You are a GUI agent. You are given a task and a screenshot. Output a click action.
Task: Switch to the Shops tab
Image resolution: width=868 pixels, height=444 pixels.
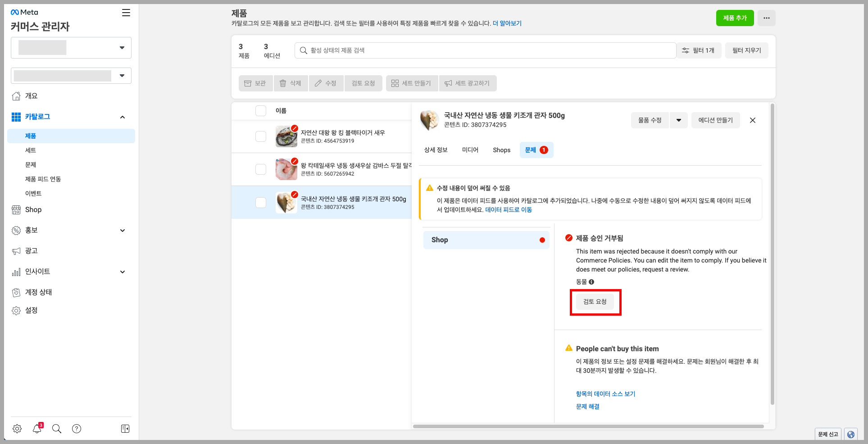[x=501, y=150]
